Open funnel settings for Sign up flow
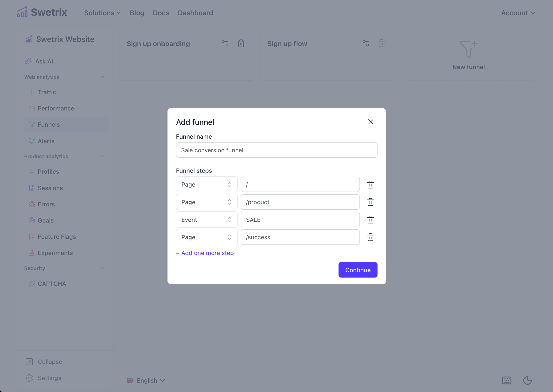 click(365, 43)
